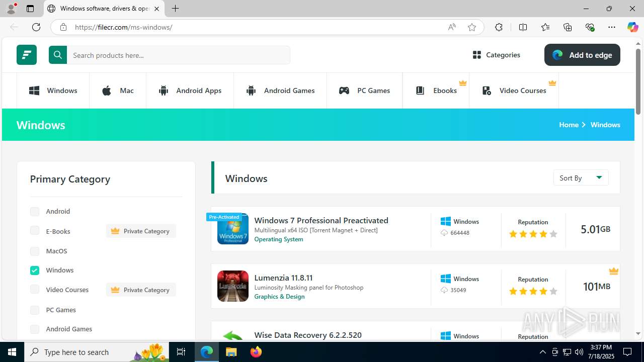Image resolution: width=644 pixels, height=362 pixels.
Task: Go to Home breadcrumb link
Action: point(569,125)
